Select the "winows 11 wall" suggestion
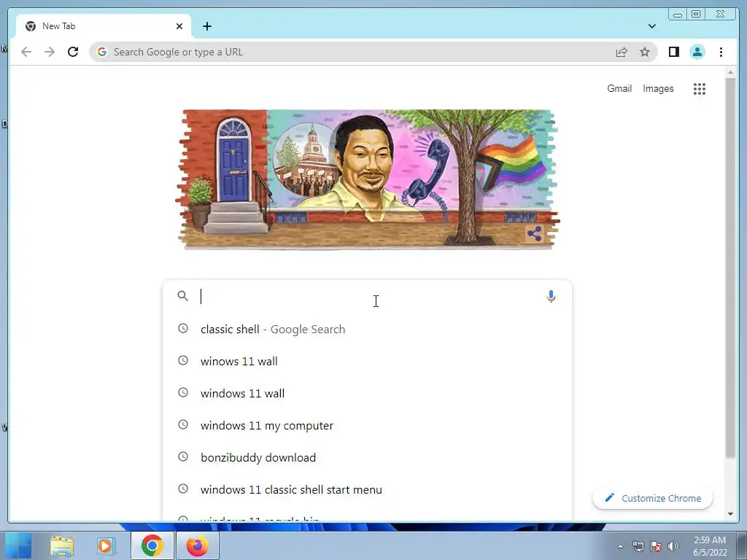747x560 pixels. coord(367,361)
